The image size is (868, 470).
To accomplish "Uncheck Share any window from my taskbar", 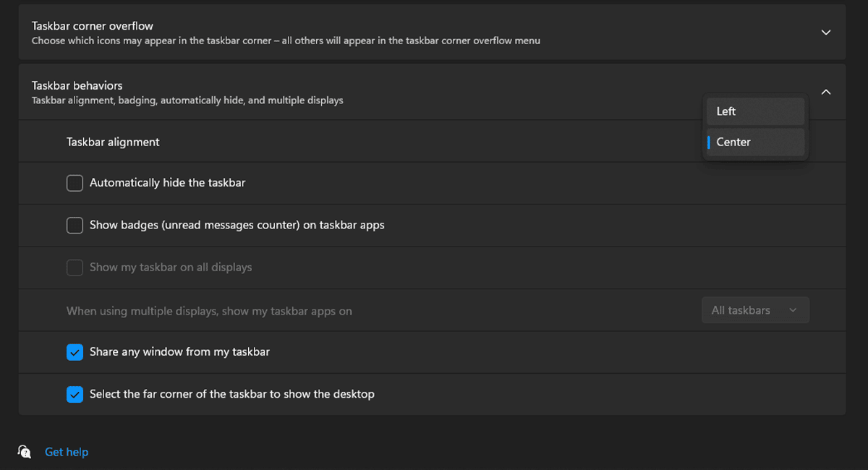I will (75, 352).
